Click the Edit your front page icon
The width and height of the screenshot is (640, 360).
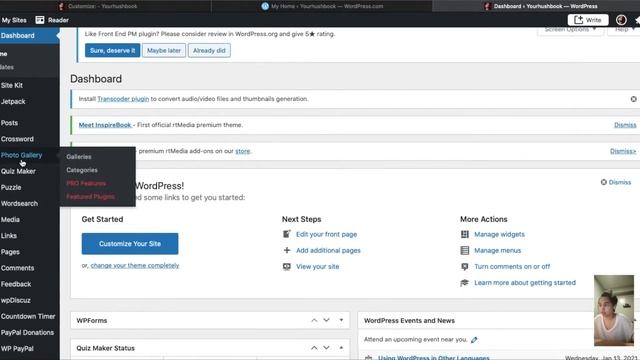click(287, 234)
